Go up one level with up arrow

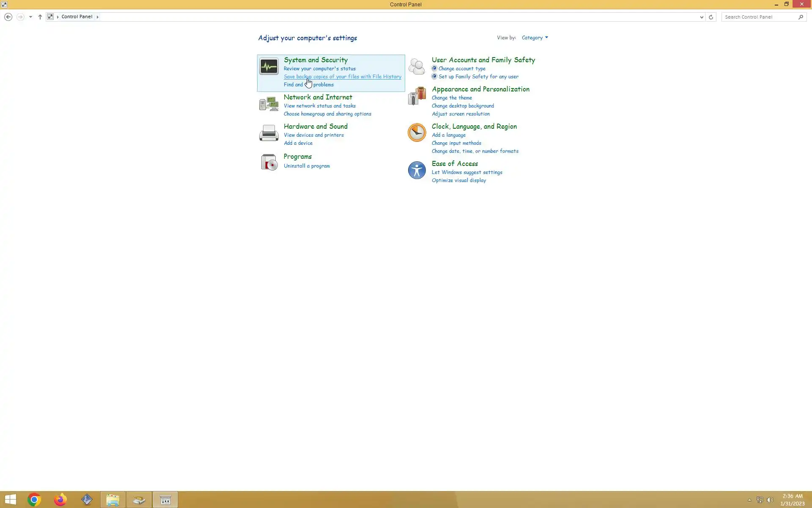(x=40, y=17)
